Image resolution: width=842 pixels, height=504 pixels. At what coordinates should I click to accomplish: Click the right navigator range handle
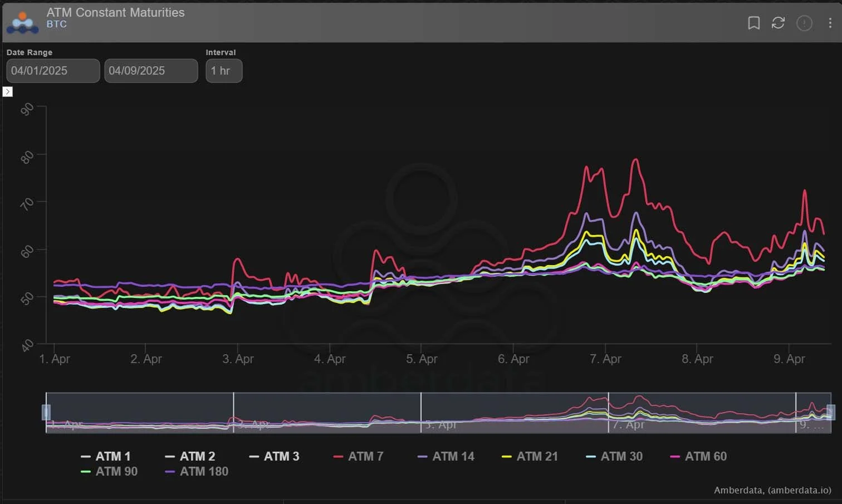coord(831,412)
